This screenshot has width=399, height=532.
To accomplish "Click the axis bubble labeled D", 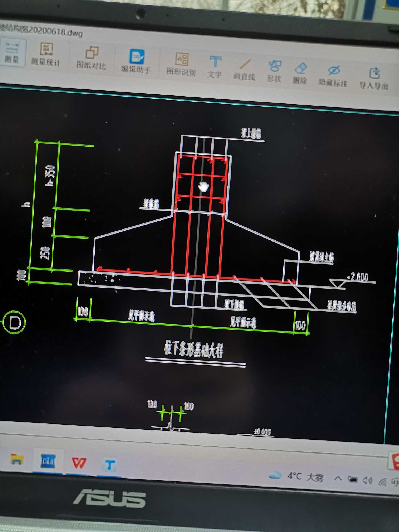I will (x=14, y=322).
